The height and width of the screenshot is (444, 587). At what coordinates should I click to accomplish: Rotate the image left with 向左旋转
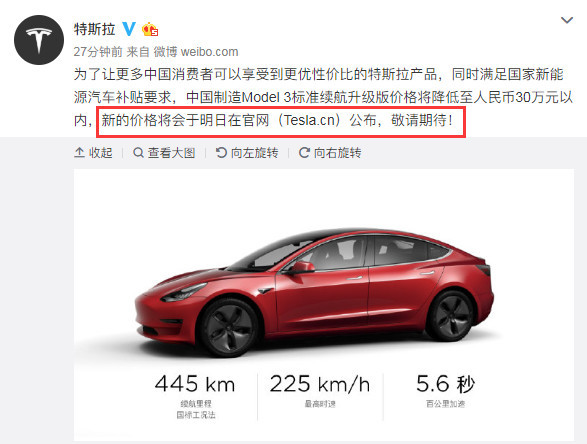pyautogui.click(x=247, y=153)
